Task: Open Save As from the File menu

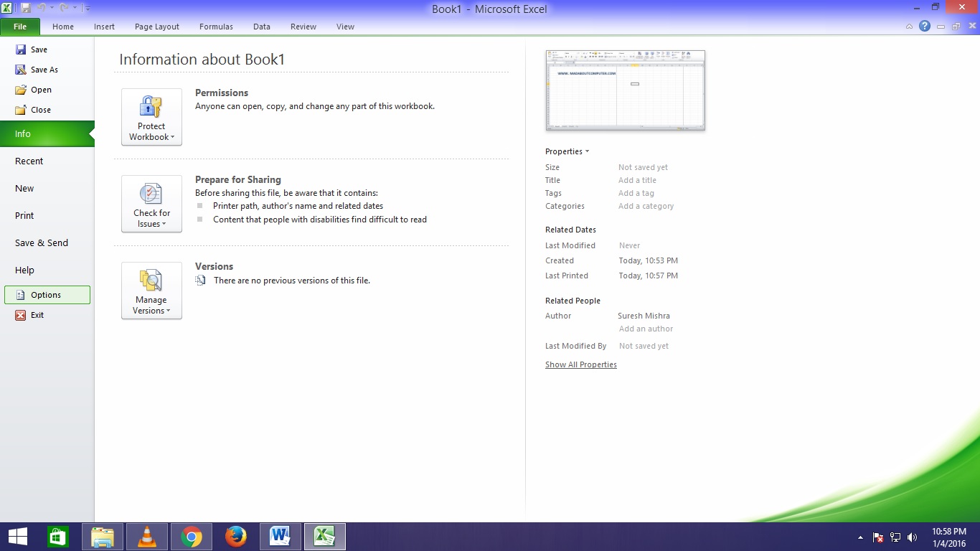Action: click(37, 70)
